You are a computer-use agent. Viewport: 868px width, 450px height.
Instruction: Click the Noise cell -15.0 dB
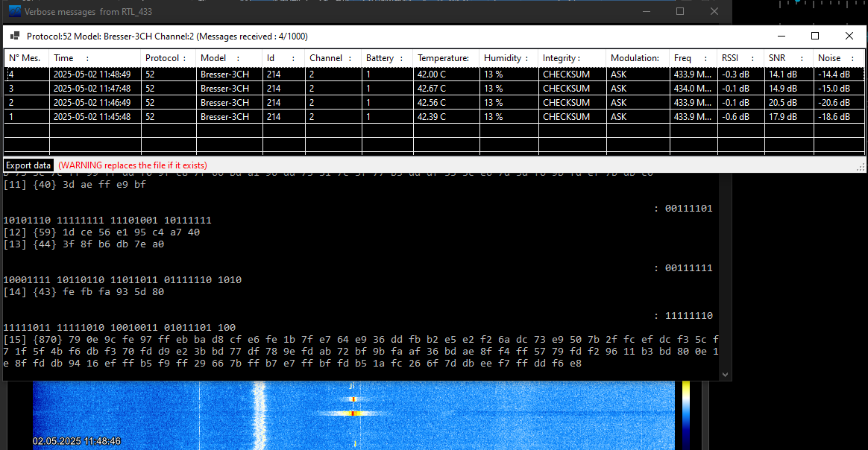pos(839,89)
